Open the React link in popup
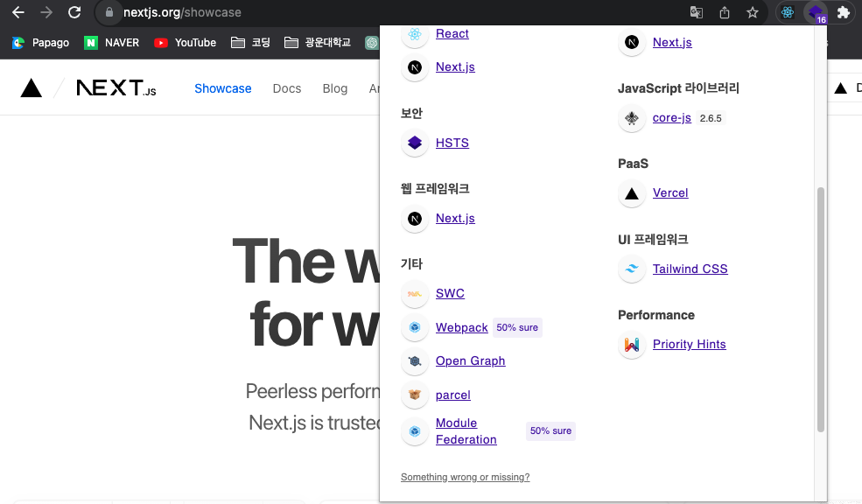Screen dimensions: 862x504 452,33
